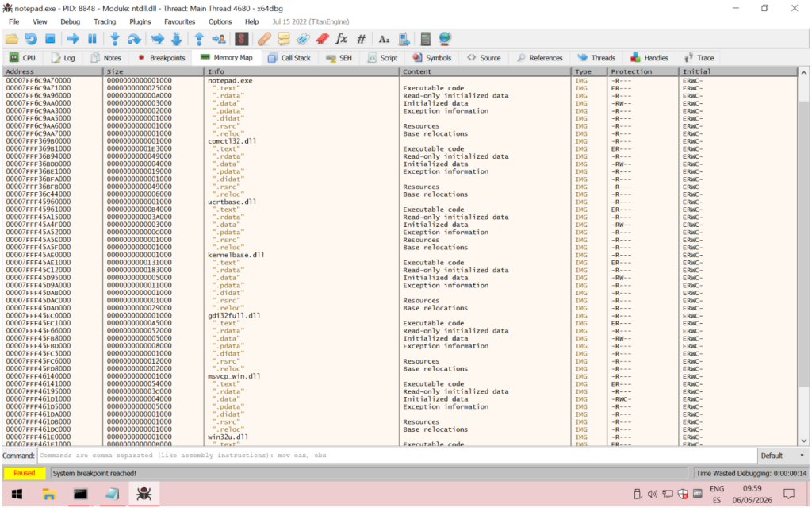Open a file using the folder icon
Image resolution: width=812 pixels, height=508 pixels.
(x=12, y=39)
